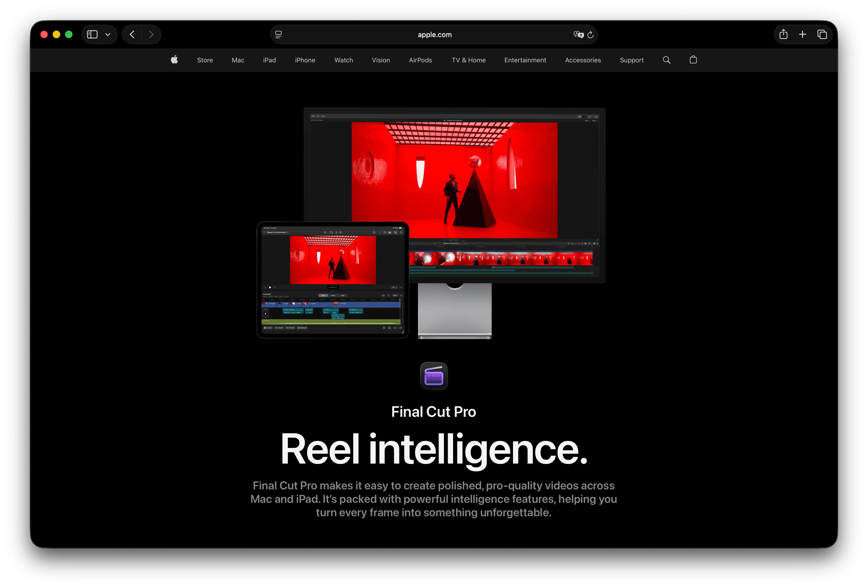The image size is (868, 588).
Task: Go forward with the forward arrow
Action: click(151, 34)
